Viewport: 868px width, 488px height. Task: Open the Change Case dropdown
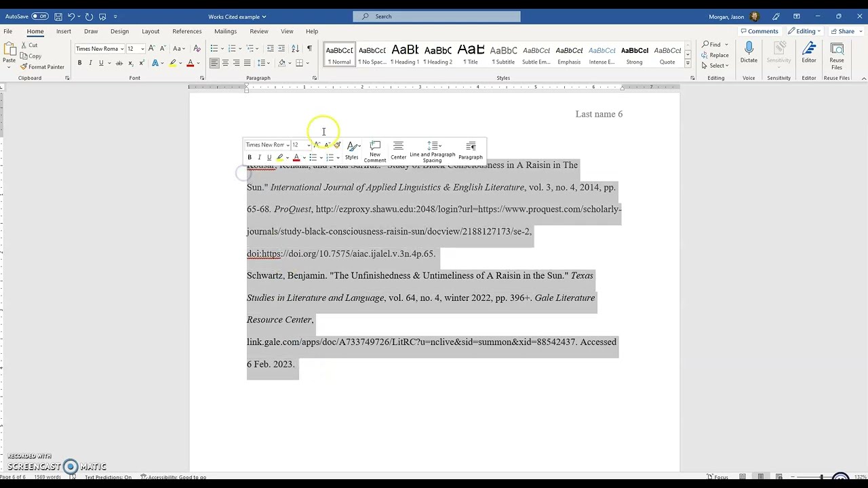click(178, 49)
